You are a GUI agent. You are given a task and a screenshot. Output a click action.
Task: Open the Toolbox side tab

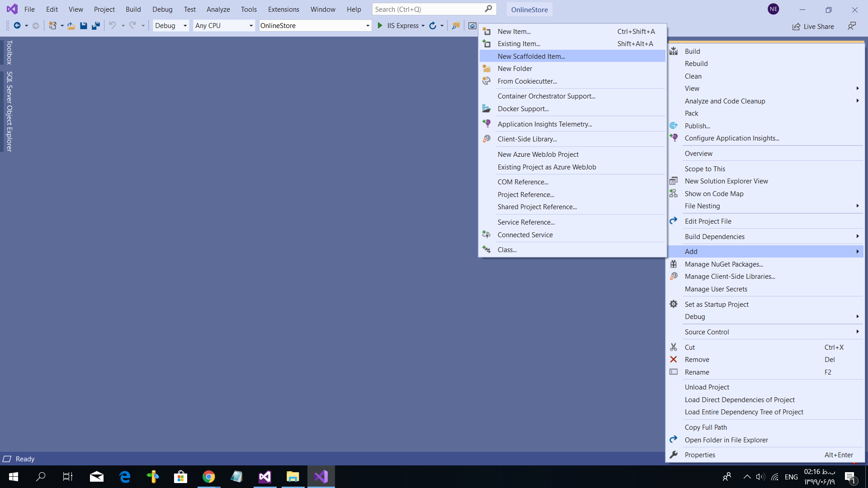click(9, 52)
